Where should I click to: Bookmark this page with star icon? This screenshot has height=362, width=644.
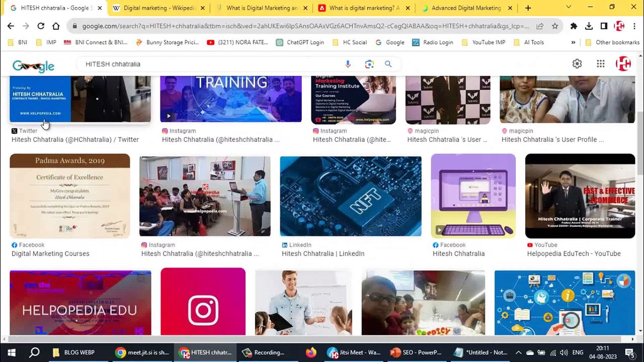554,26
